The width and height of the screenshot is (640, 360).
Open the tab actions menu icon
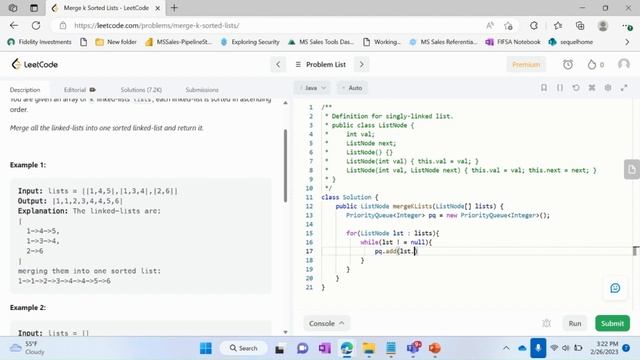tap(34, 8)
